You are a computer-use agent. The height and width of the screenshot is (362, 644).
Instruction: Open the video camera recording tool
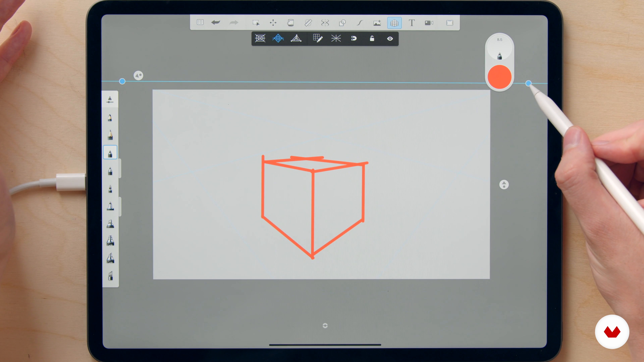pyautogui.click(x=429, y=23)
